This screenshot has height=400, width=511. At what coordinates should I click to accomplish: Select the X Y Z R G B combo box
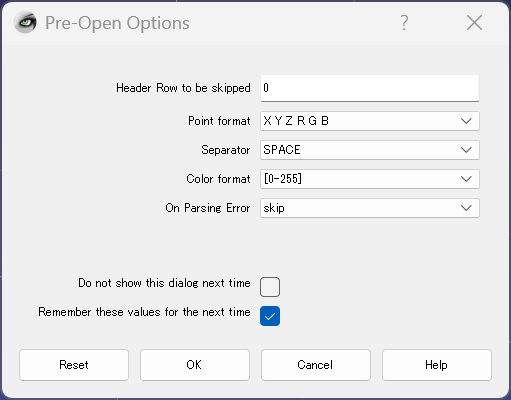370,121
